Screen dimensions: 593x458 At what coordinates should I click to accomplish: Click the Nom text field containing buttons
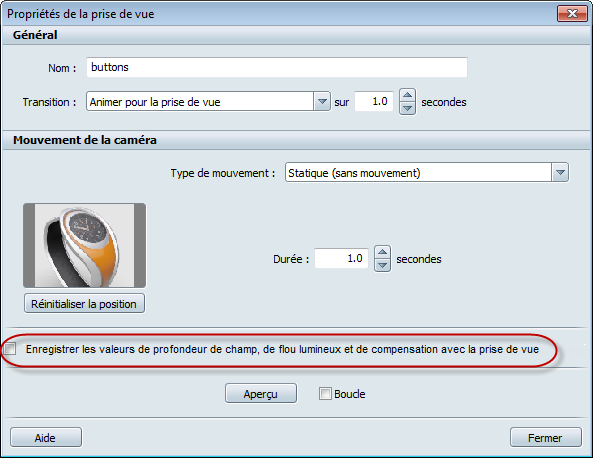point(277,67)
